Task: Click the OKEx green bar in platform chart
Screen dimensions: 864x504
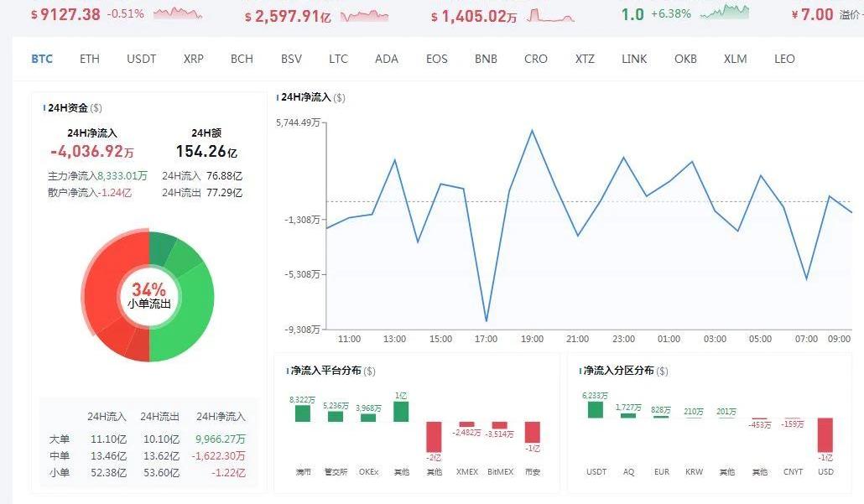Action: (368, 417)
